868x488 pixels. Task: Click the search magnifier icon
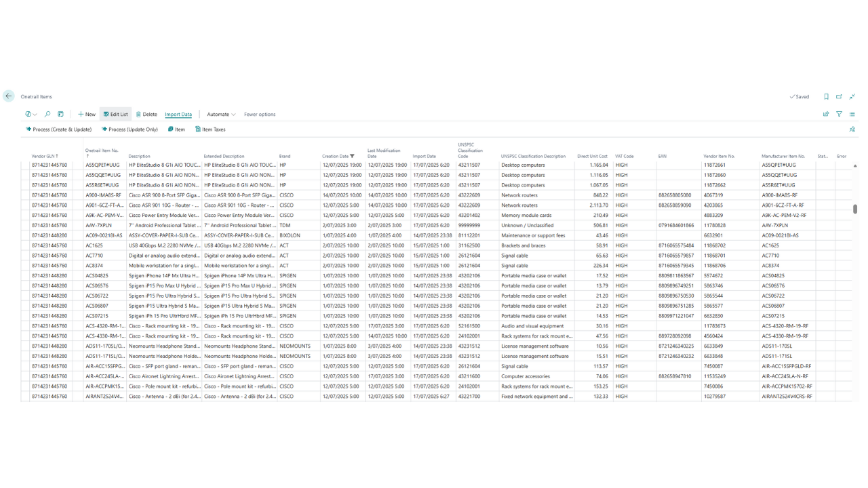47,115
